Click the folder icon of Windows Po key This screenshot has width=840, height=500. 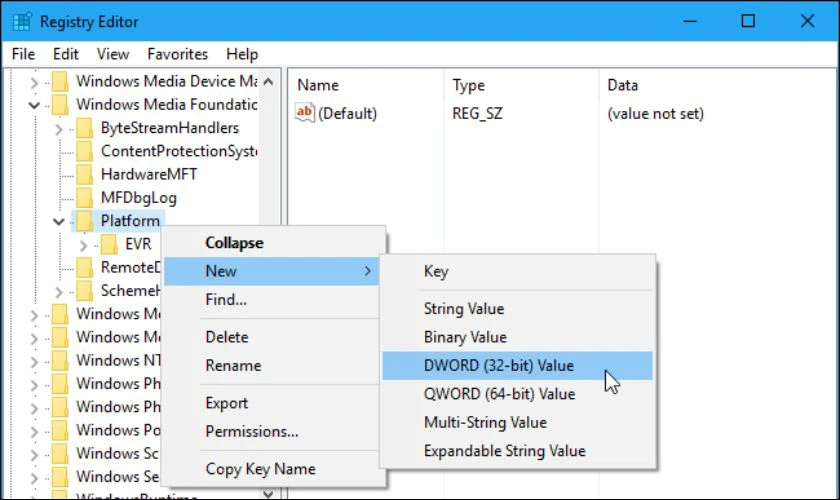click(x=60, y=430)
